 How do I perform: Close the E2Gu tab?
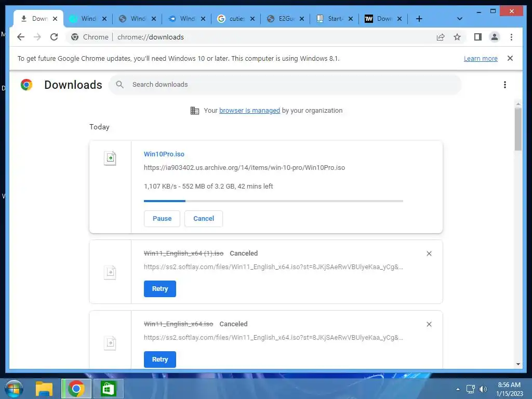[302, 19]
